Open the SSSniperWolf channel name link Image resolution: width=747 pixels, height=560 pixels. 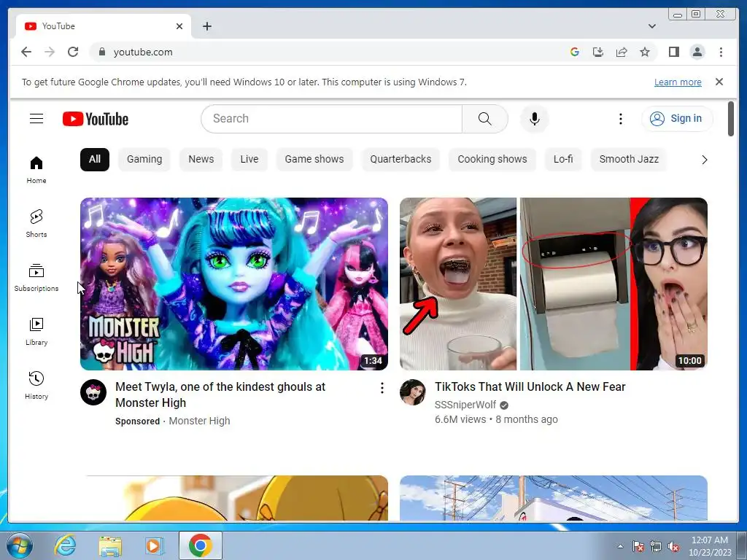[465, 405]
